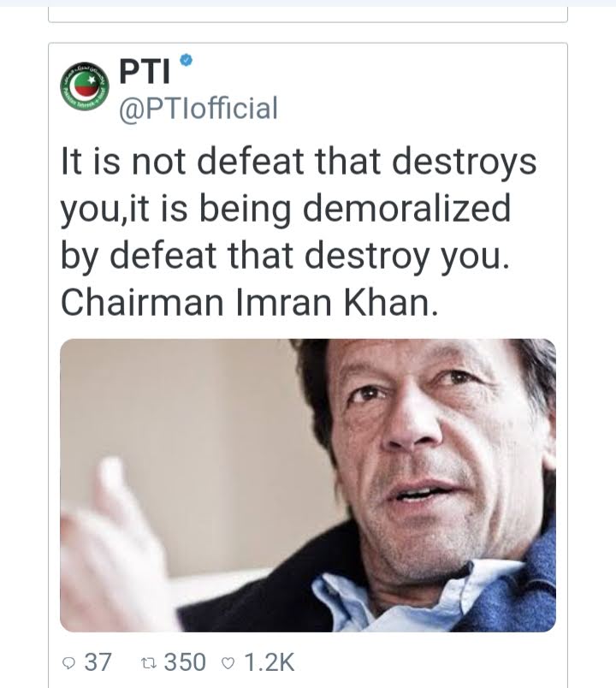Click the reply speech bubble icon
Image resolution: width=616 pixels, height=688 pixels.
point(69,663)
